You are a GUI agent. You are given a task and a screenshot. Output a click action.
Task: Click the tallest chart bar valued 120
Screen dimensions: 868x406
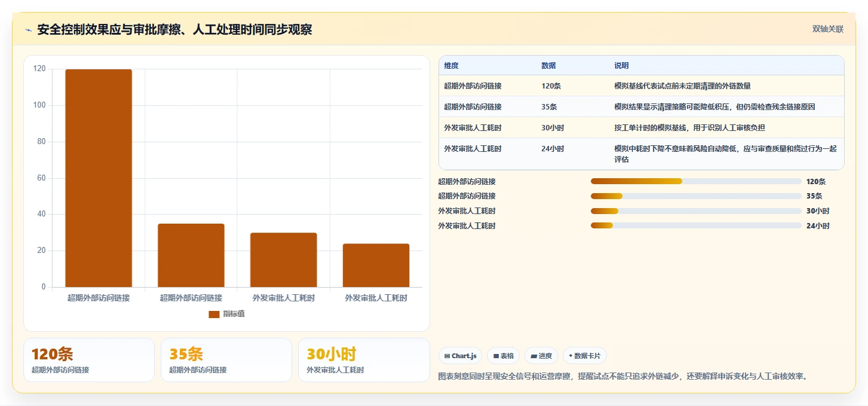[99, 178]
